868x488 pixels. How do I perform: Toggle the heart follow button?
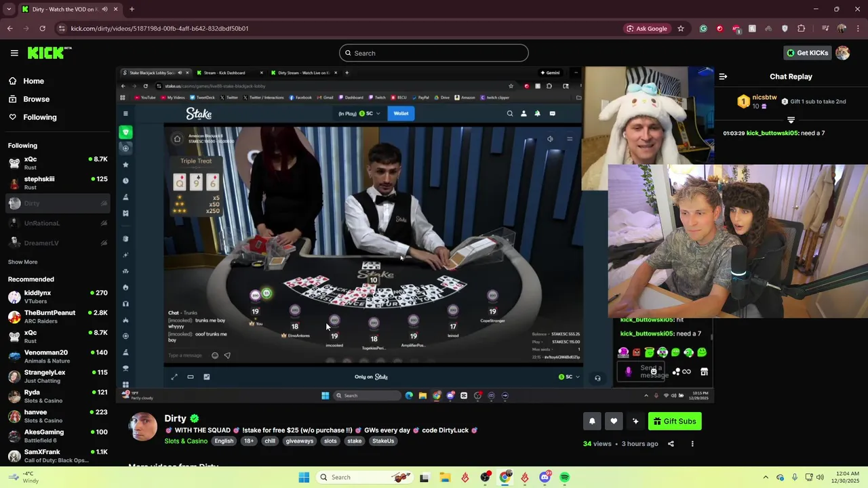click(614, 421)
